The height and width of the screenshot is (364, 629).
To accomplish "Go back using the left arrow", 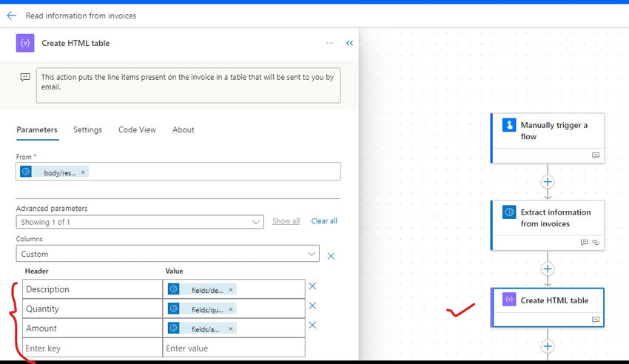I will pos(11,16).
